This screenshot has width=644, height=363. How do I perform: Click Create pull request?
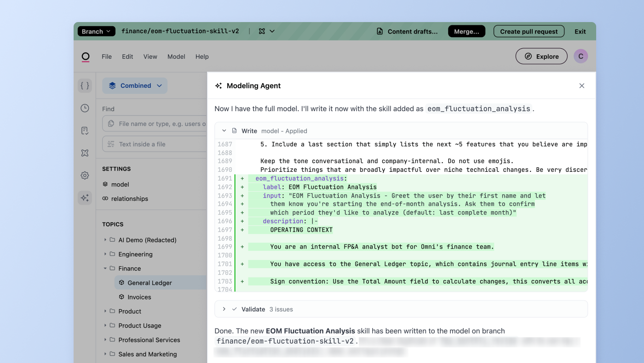coord(529,31)
